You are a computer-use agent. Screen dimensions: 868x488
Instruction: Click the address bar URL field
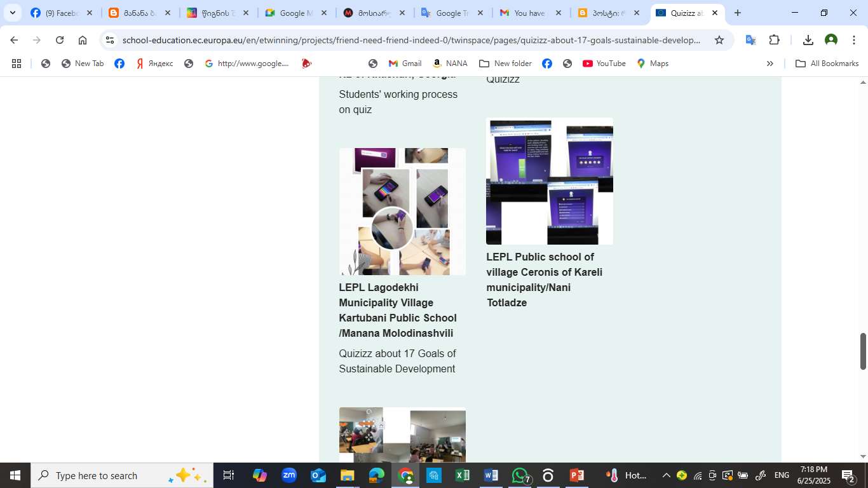(x=411, y=40)
